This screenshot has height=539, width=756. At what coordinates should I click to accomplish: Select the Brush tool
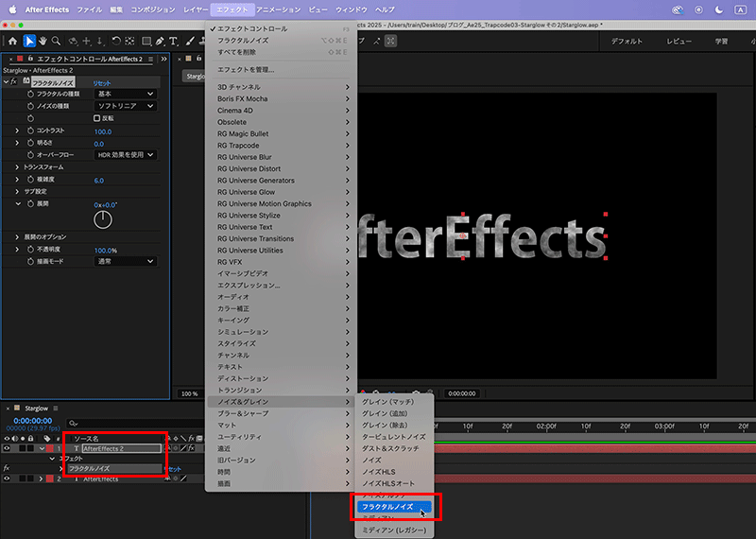tap(190, 41)
